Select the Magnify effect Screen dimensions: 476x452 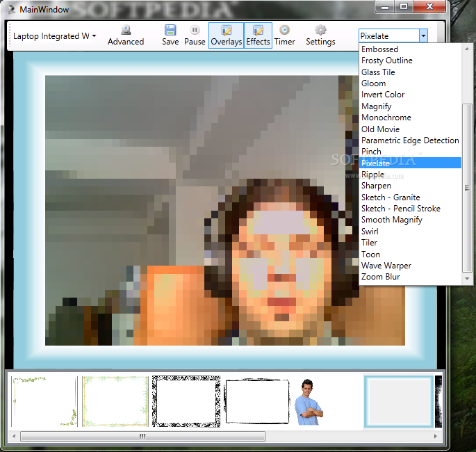click(x=410, y=106)
